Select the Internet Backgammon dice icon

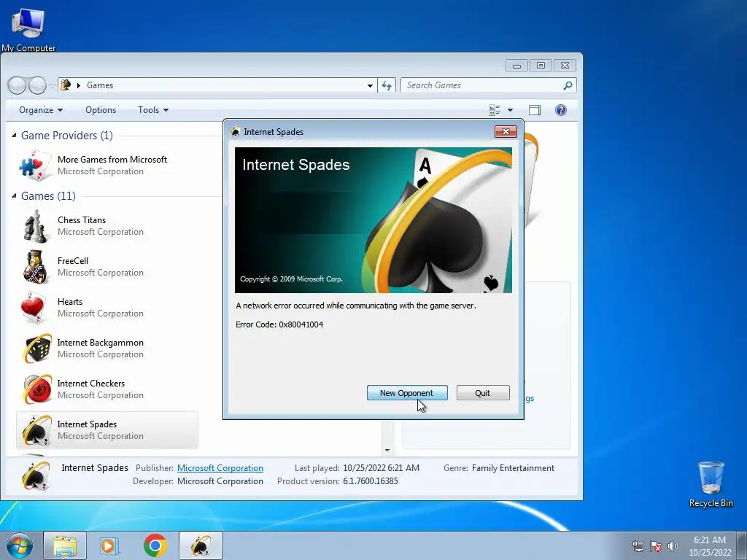click(x=36, y=348)
